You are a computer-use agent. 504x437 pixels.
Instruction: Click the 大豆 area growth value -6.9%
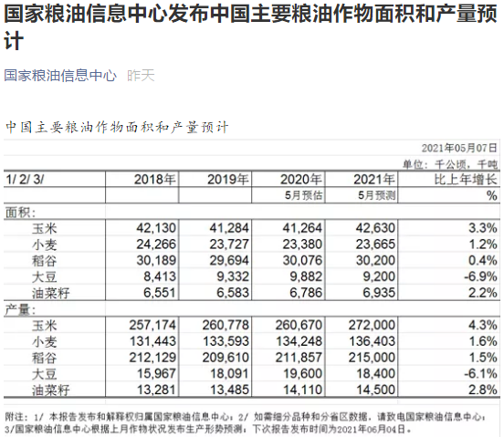(x=480, y=276)
